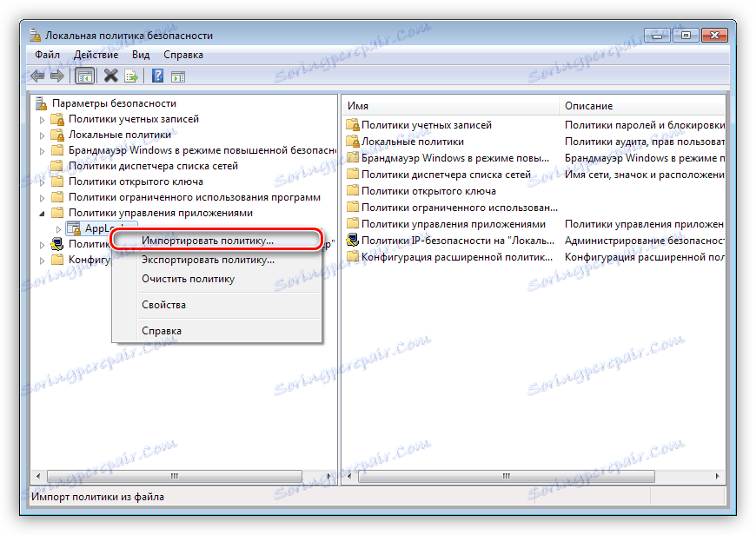Image resolution: width=756 pixels, height=535 pixels.
Task: Toggle the console tree visibility icon
Action: [84, 76]
